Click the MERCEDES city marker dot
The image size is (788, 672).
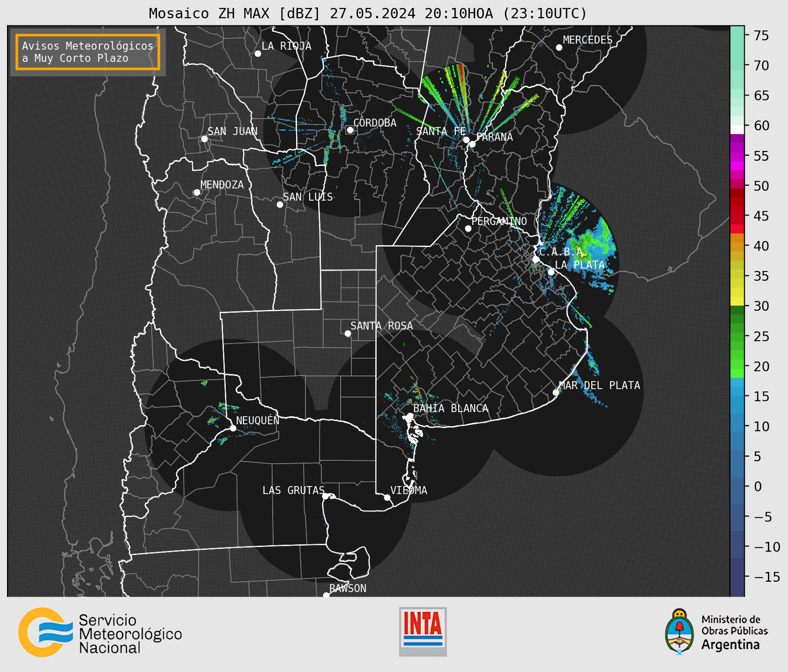tap(559, 48)
